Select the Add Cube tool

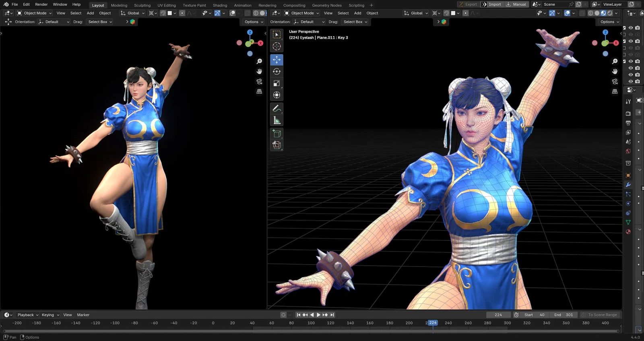tap(277, 133)
